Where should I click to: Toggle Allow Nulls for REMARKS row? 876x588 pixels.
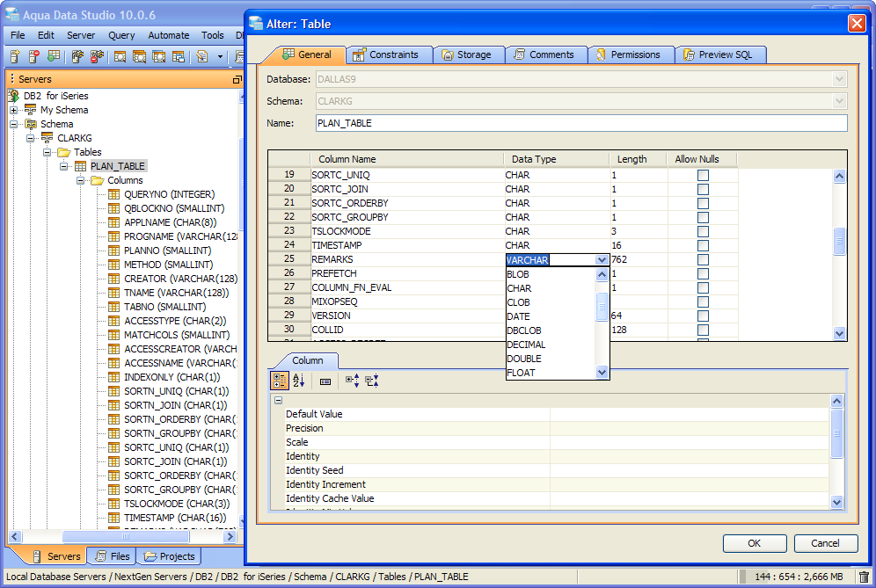click(703, 259)
